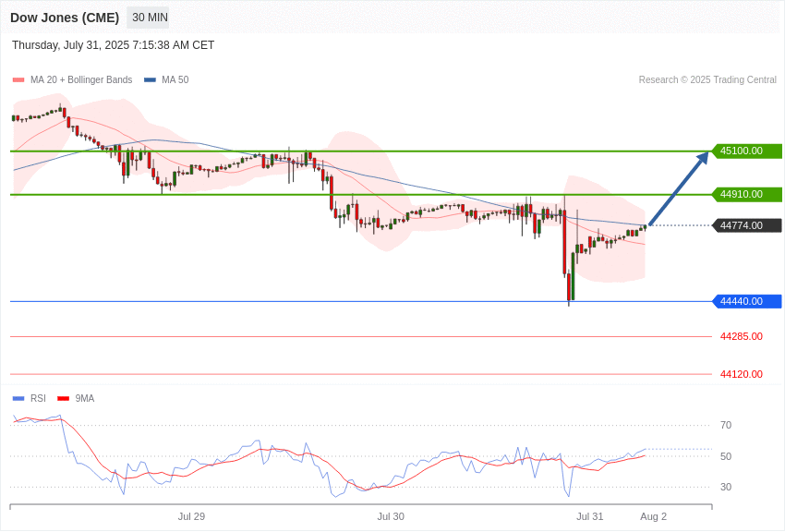The width and height of the screenshot is (785, 532).
Task: Click the pink MA 20 legend swatch
Action: tap(18, 80)
